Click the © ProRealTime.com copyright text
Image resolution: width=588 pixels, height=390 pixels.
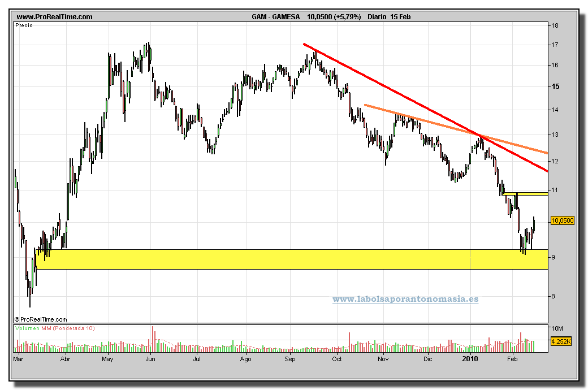pos(41,319)
